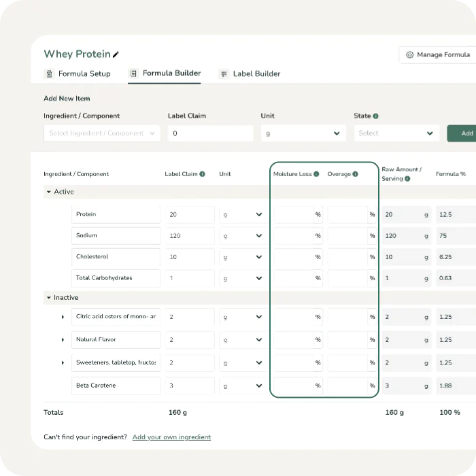Click the Sodium Moisture Loss input field
The height and width of the screenshot is (476, 476).
(x=292, y=236)
